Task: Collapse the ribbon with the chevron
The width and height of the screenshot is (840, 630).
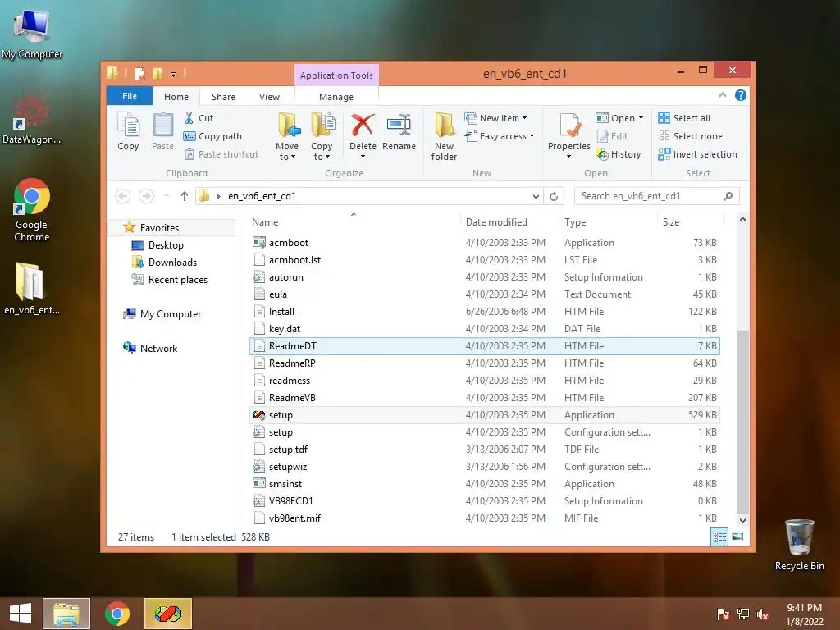Action: click(723, 95)
